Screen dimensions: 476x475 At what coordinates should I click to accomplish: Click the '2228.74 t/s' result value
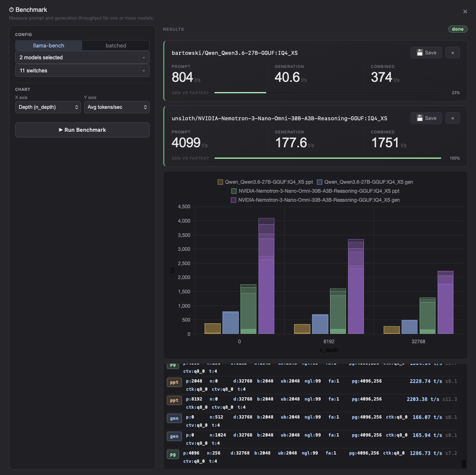(x=426, y=381)
